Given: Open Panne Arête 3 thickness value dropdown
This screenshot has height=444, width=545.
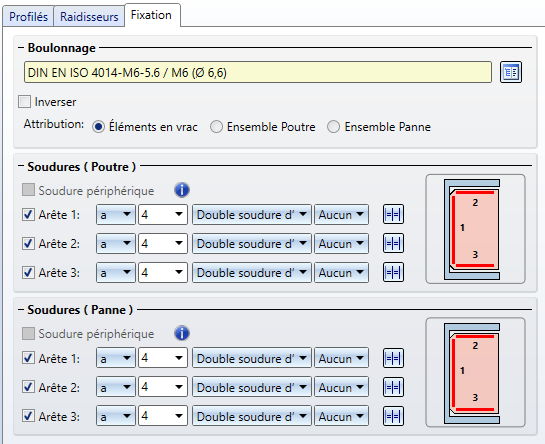Looking at the screenshot, I should [163, 416].
